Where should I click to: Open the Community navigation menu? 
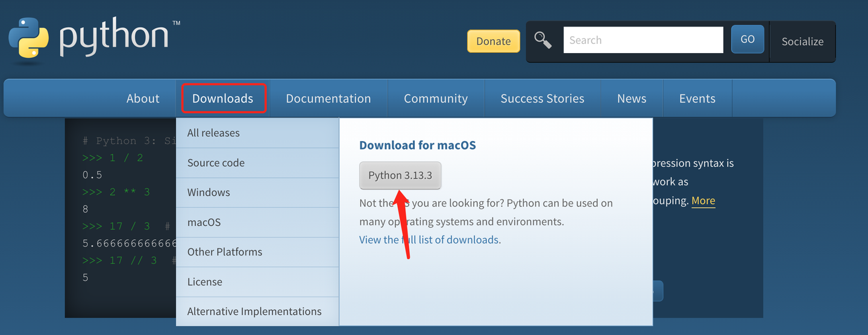click(x=436, y=98)
